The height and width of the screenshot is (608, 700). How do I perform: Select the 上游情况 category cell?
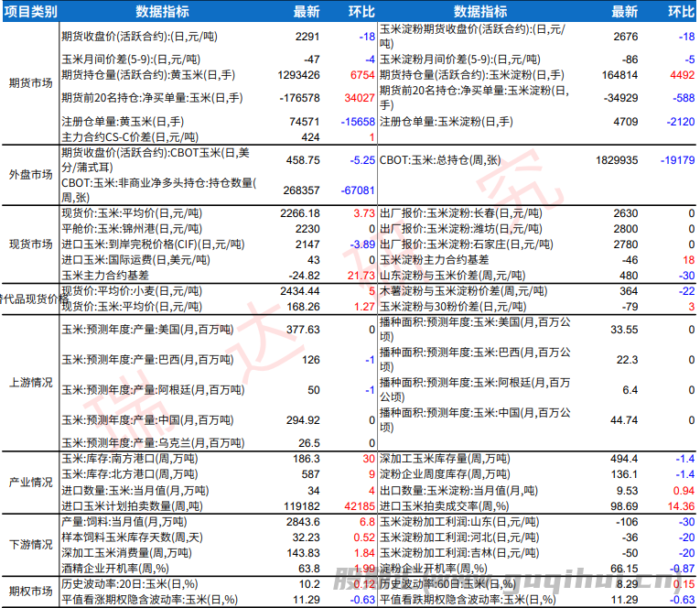pos(30,381)
